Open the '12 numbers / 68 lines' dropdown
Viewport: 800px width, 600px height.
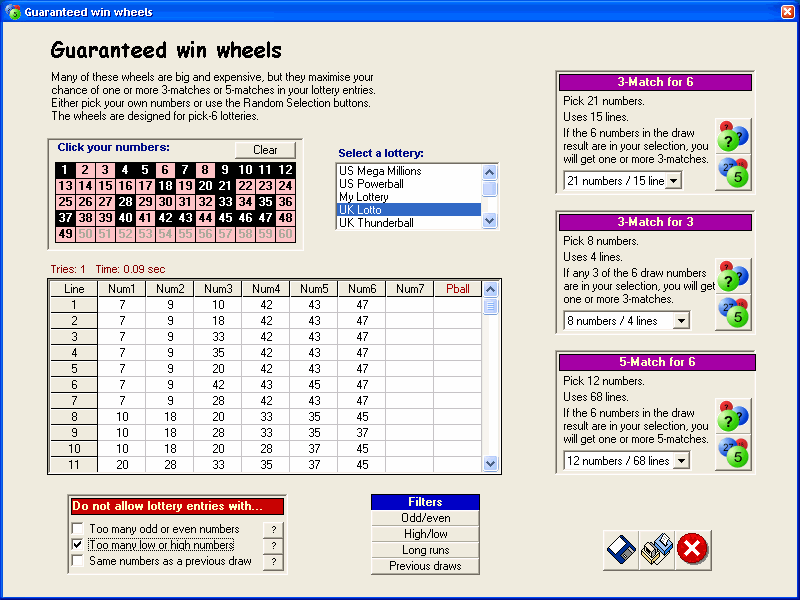click(681, 460)
